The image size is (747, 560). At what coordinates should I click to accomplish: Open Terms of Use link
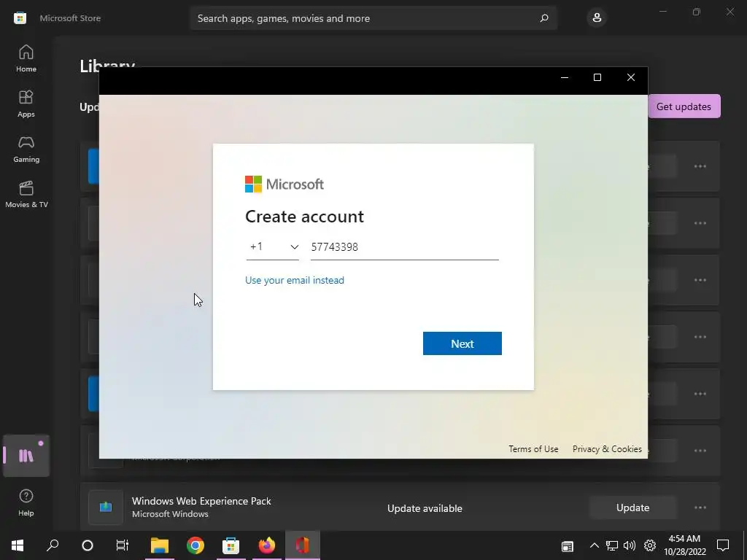coord(533,449)
